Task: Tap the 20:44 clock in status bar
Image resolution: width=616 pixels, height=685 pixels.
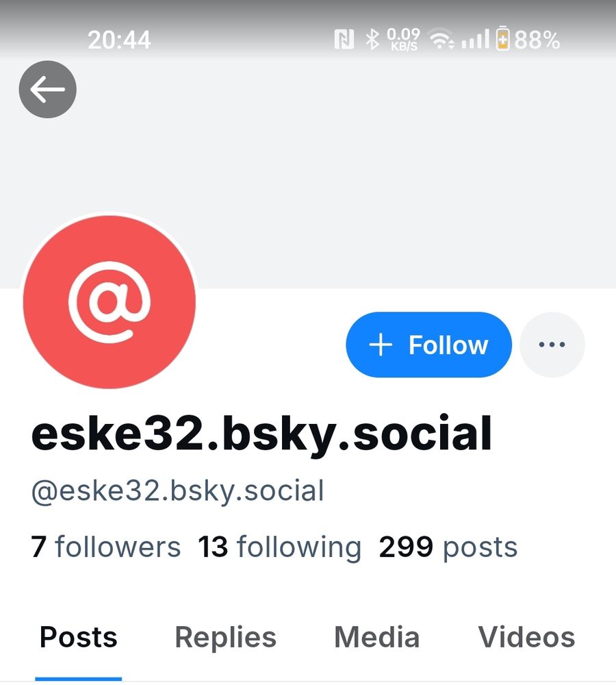Action: 119,40
